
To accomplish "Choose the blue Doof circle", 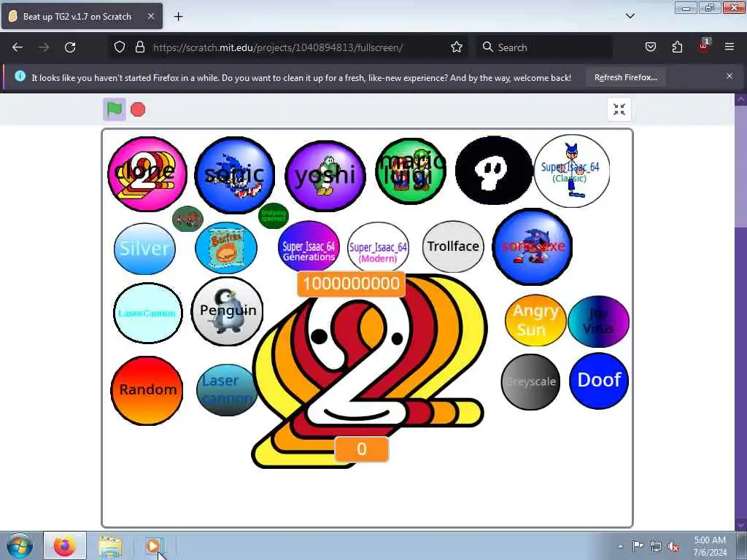I will (x=599, y=381).
